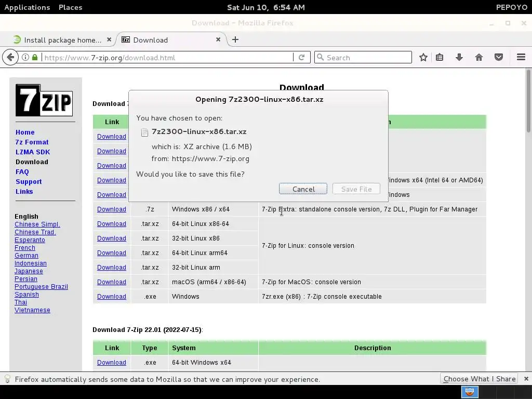Switch language to Persian
This screenshot has width=532, height=399.
tap(26, 279)
